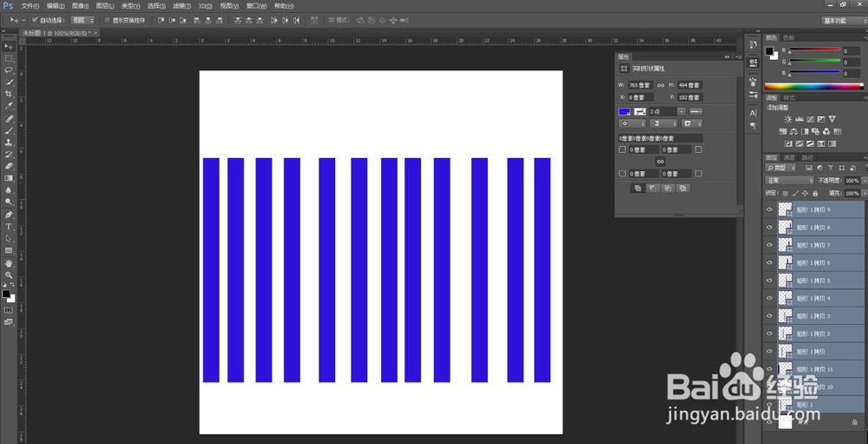Screen dimensions: 868x444
Task: Select the 背景 background layer
Action: click(813, 422)
